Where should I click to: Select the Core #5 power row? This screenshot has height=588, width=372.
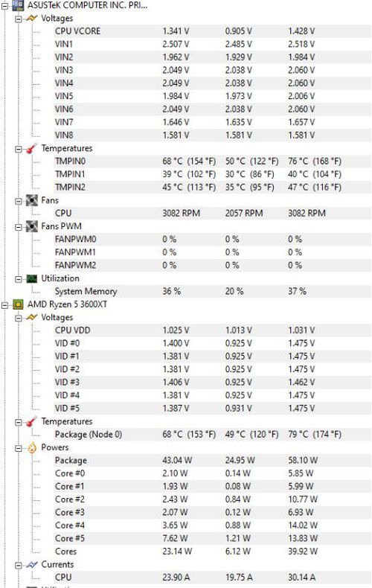click(x=212, y=538)
